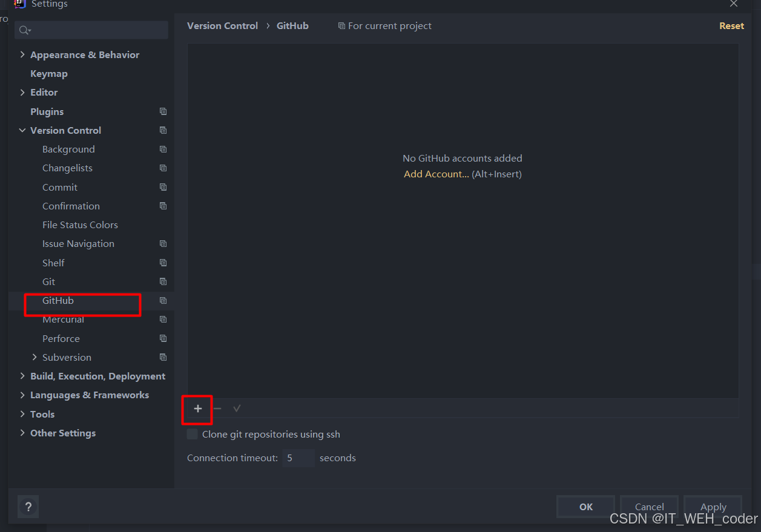Click project-level icon next to Issue Navigation
Screen dimensions: 761x532
click(x=163, y=243)
